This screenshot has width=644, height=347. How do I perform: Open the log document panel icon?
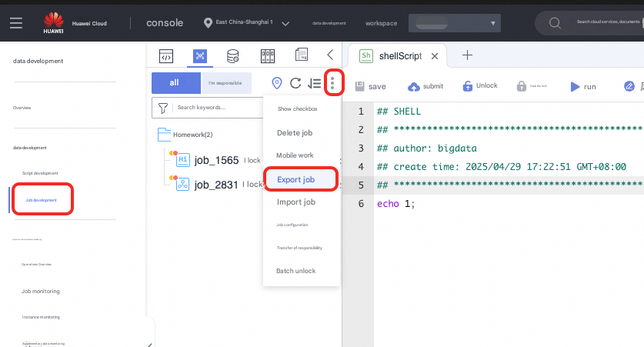click(x=302, y=55)
